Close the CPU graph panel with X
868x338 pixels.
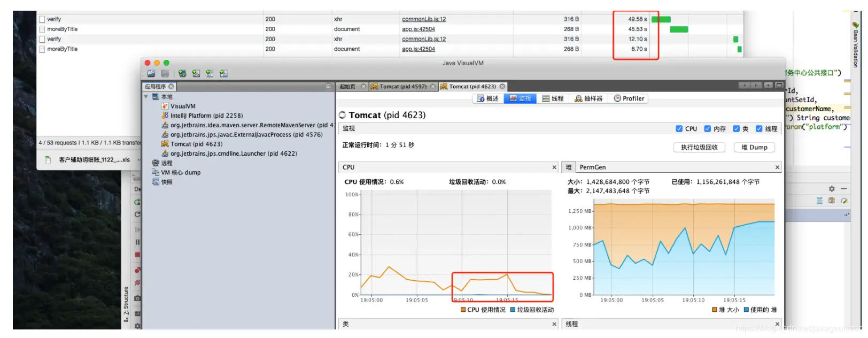coord(554,167)
